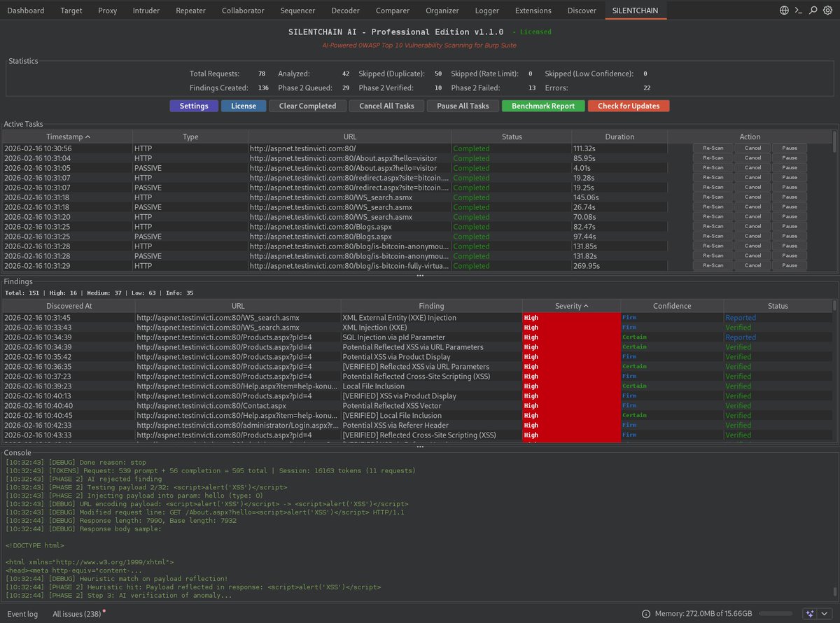Open the Burp browser globe icon
Image resolution: width=840 pixels, height=623 pixels.
pos(784,10)
